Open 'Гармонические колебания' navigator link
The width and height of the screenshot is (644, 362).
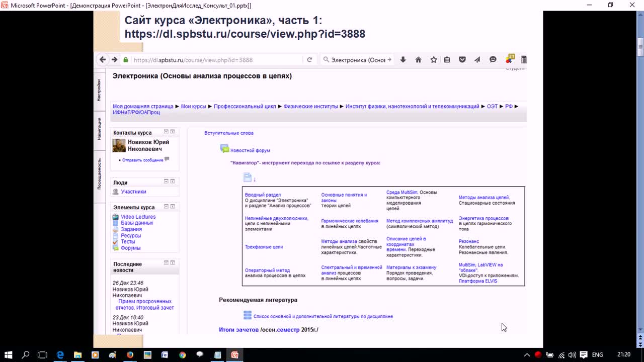pos(350,221)
